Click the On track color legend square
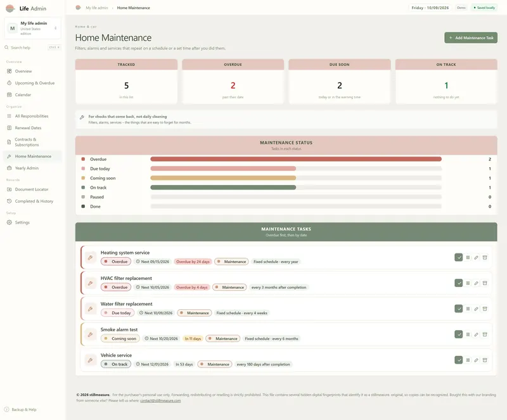The image size is (507, 420). pyautogui.click(x=83, y=188)
